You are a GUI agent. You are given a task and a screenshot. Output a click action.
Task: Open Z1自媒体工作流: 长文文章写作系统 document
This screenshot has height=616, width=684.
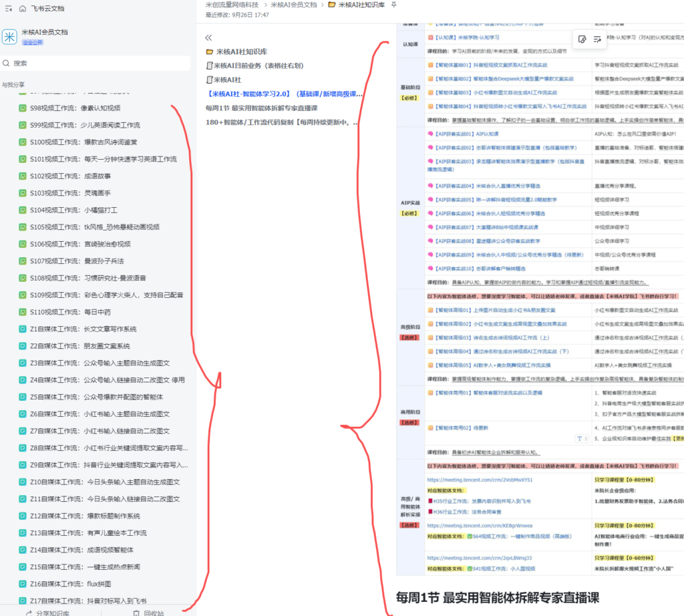tap(83, 329)
